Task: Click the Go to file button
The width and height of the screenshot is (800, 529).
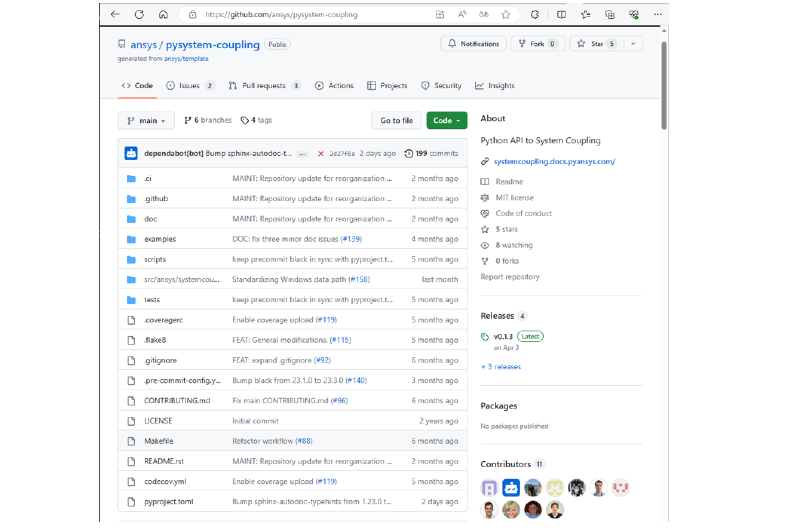Action: [x=396, y=120]
